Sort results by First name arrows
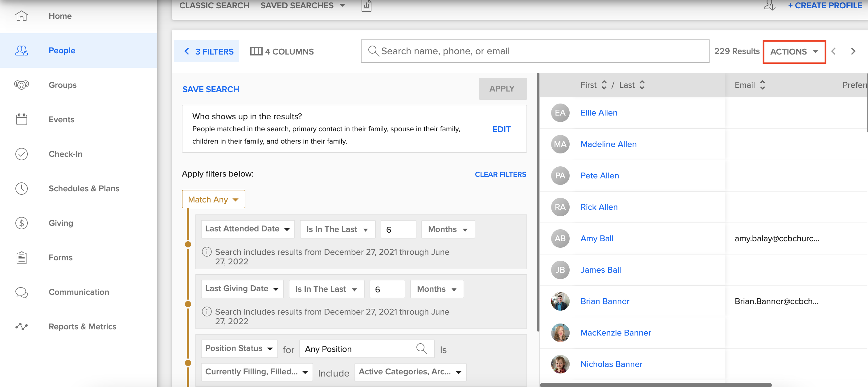Screen dimensions: 868x387 pyautogui.click(x=604, y=85)
